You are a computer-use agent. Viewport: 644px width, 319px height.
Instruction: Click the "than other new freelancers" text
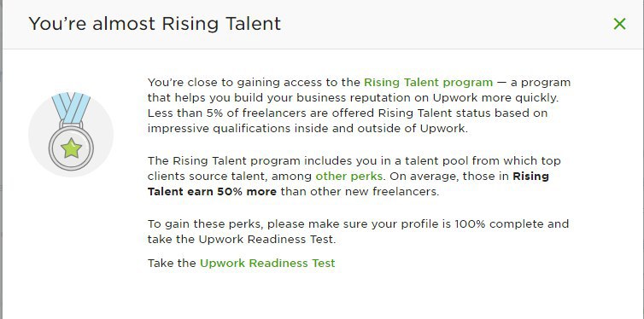360,191
